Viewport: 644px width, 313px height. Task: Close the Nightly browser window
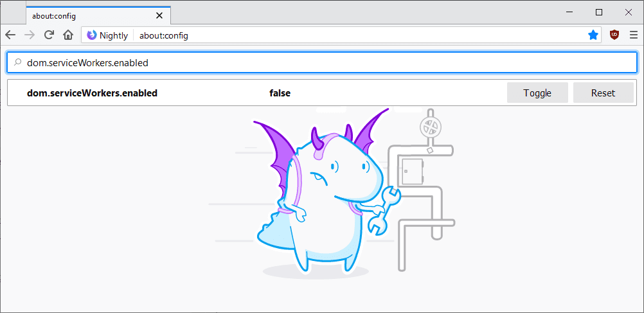point(628,12)
